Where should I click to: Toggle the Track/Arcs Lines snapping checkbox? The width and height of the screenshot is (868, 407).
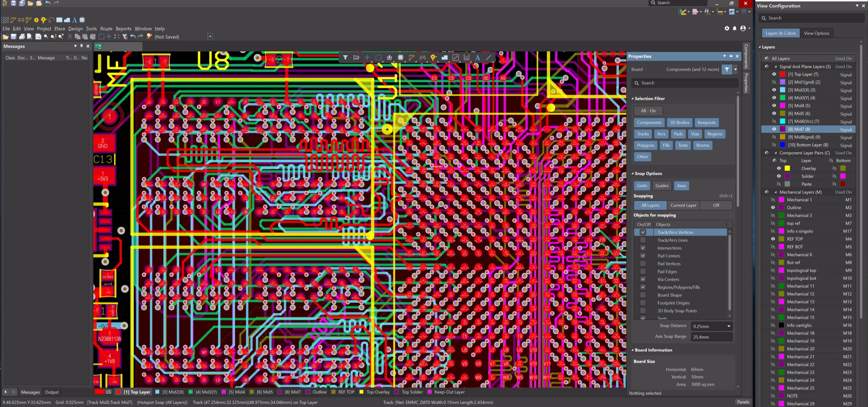click(x=643, y=240)
